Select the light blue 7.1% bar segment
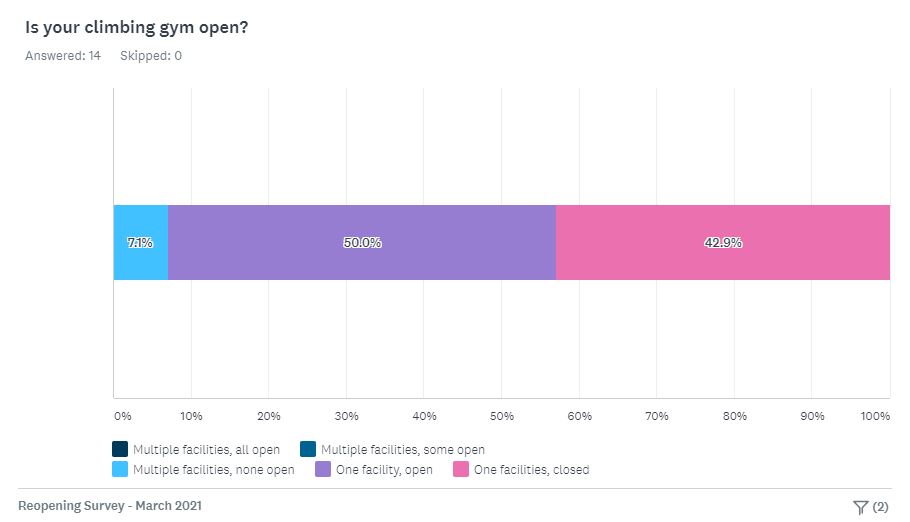Image resolution: width=910 pixels, height=522 pixels. point(140,242)
